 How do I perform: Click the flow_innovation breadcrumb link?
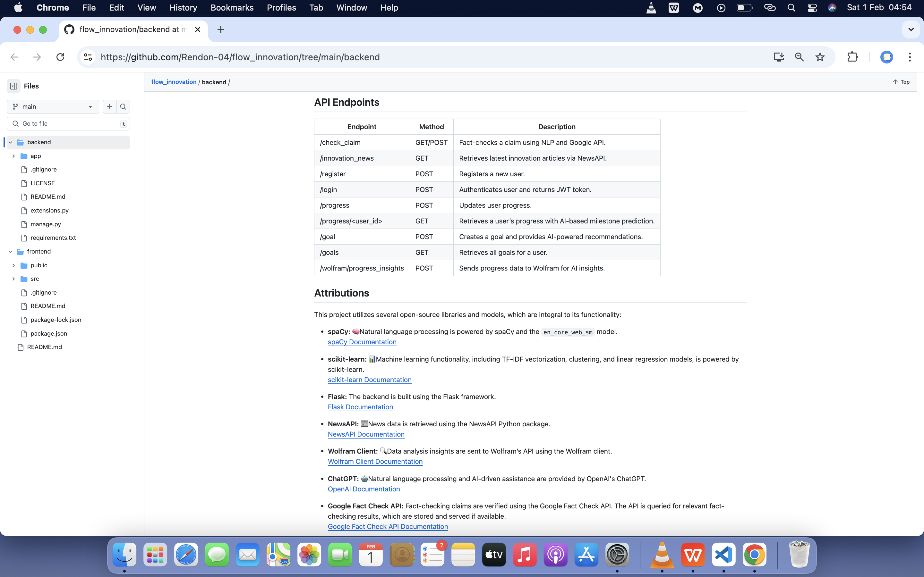point(174,82)
